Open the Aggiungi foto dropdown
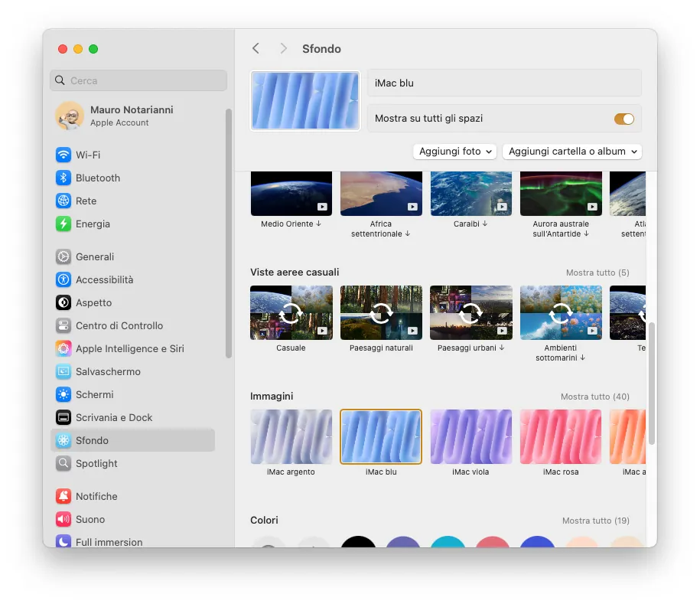 (454, 152)
